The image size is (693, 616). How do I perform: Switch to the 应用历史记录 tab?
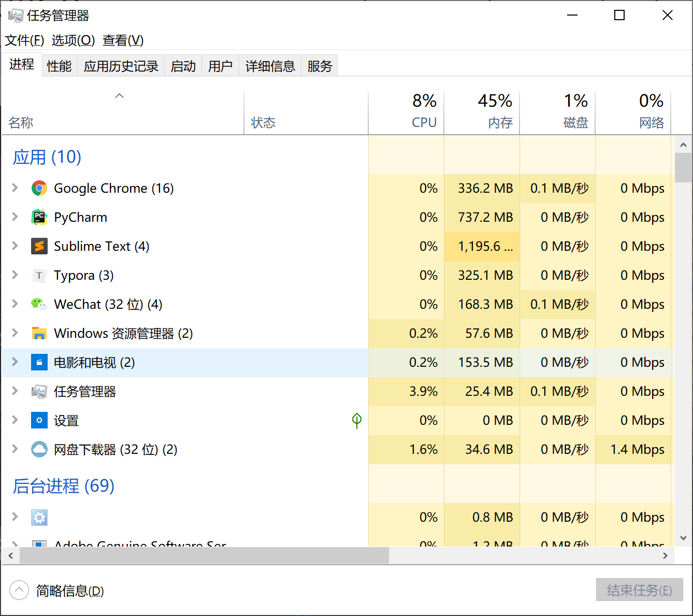[121, 66]
